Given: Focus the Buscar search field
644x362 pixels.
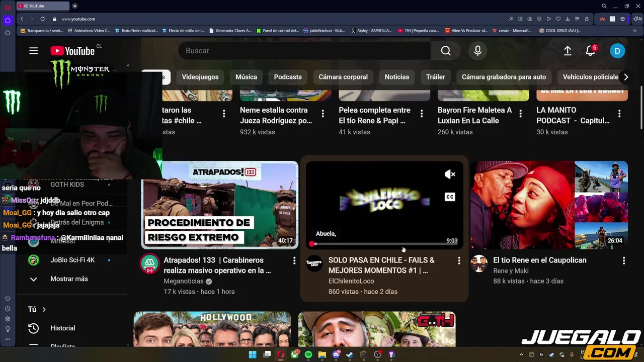Looking at the screenshot, I should click(x=304, y=51).
